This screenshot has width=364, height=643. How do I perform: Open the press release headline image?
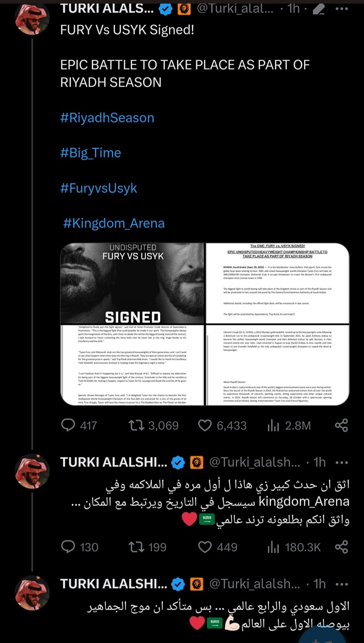pyautogui.click(x=277, y=284)
